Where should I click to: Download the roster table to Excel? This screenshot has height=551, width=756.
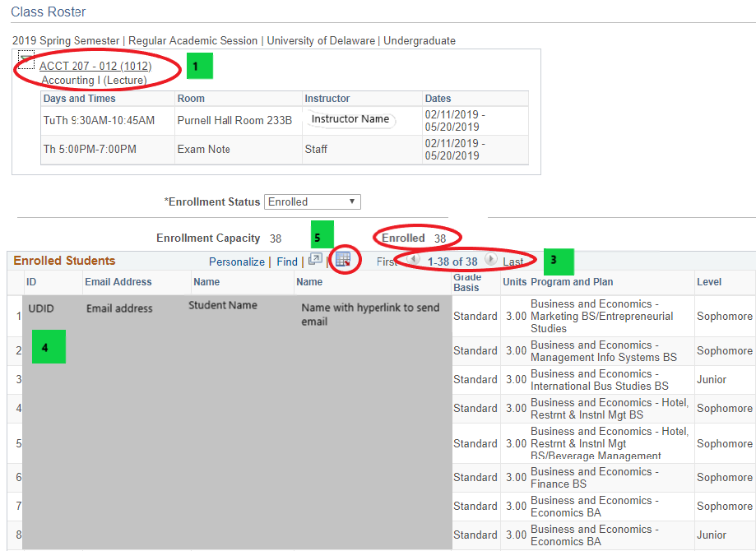343,259
